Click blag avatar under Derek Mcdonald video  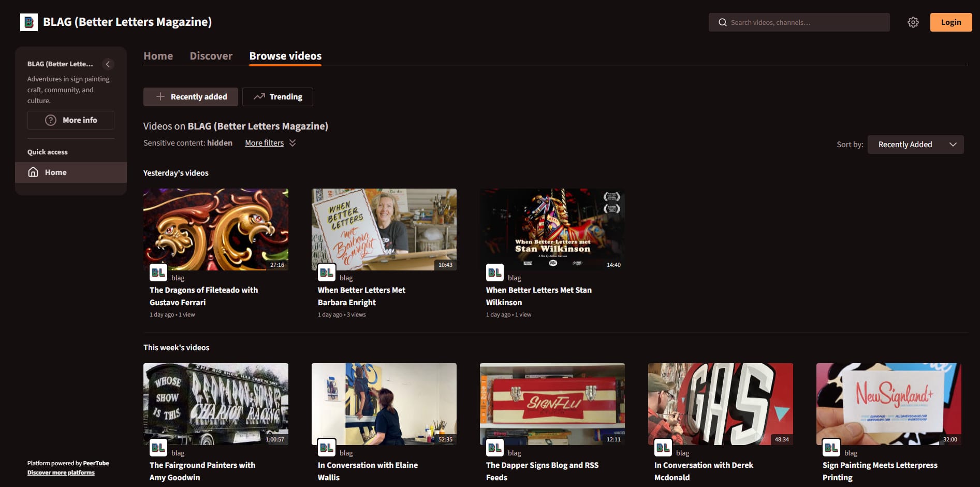pos(663,447)
